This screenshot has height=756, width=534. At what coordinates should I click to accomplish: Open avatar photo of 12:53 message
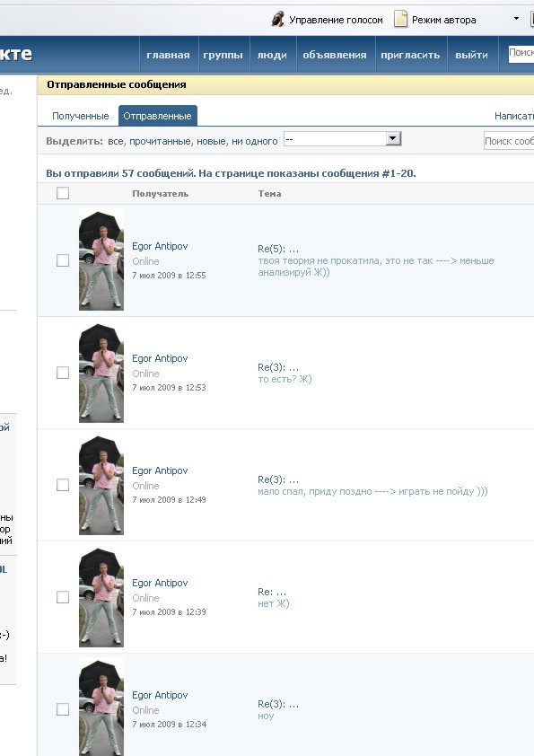101,373
